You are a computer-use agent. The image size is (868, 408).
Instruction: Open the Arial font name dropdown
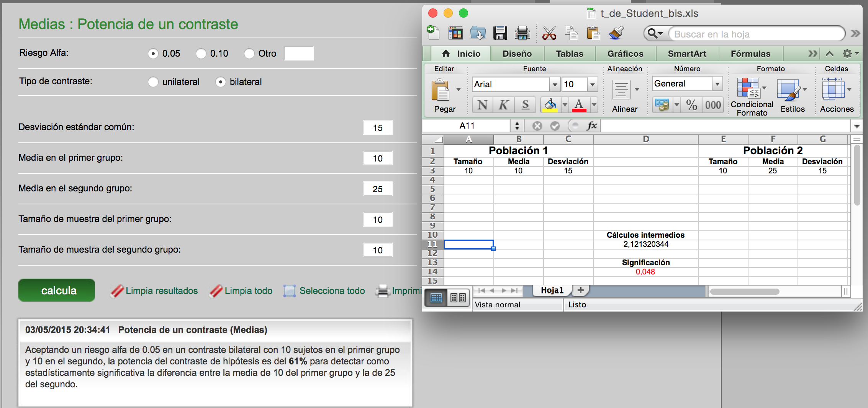coord(555,84)
